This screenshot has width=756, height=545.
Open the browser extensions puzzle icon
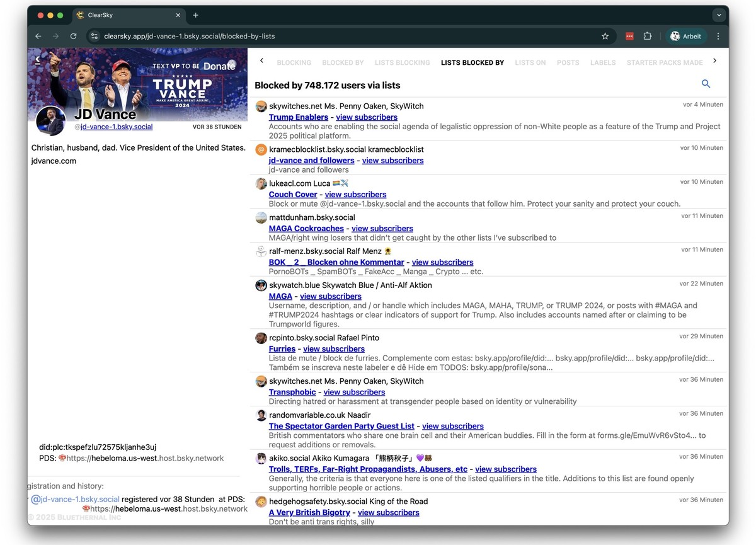(x=647, y=37)
